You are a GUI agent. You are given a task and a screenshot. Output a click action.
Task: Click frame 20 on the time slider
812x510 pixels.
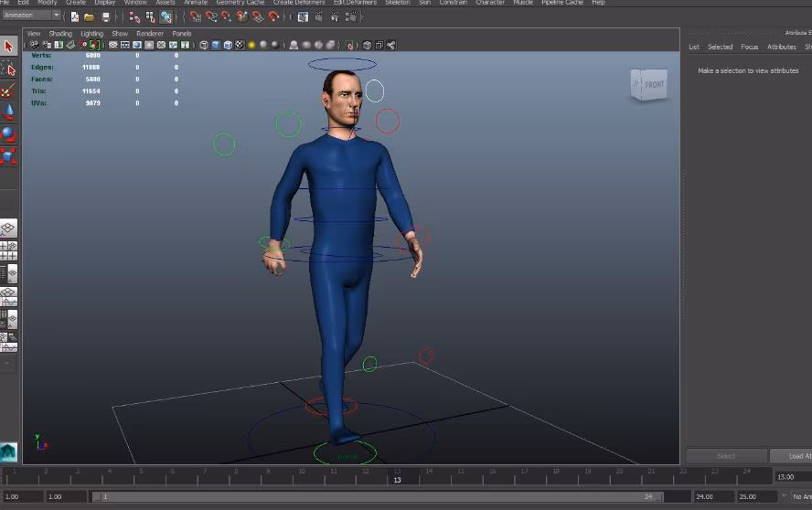(619, 473)
